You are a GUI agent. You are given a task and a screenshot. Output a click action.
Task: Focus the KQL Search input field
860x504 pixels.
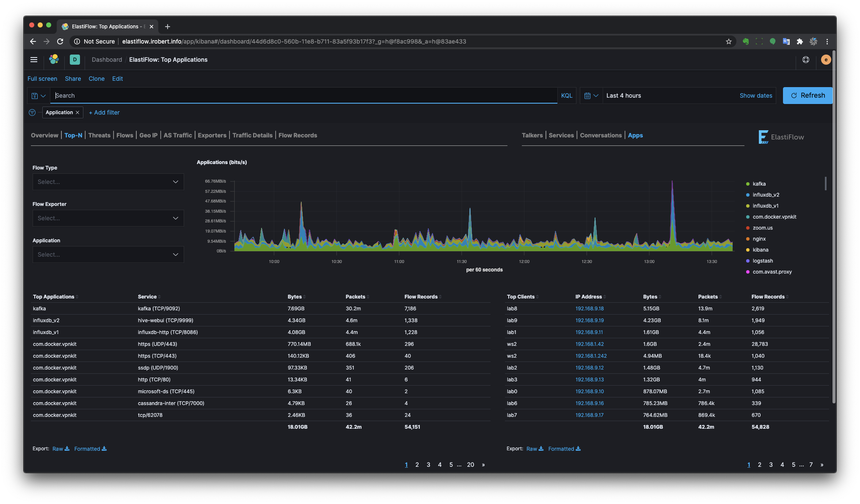pyautogui.click(x=304, y=96)
